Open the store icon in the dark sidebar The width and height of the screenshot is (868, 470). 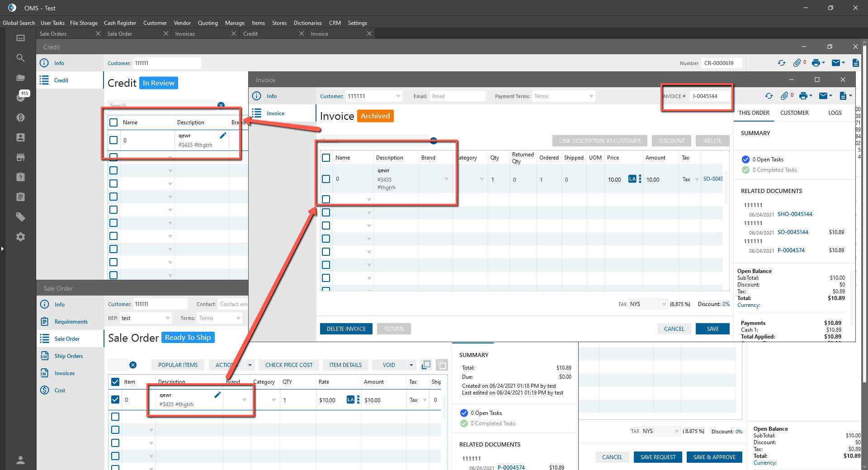tap(20, 157)
